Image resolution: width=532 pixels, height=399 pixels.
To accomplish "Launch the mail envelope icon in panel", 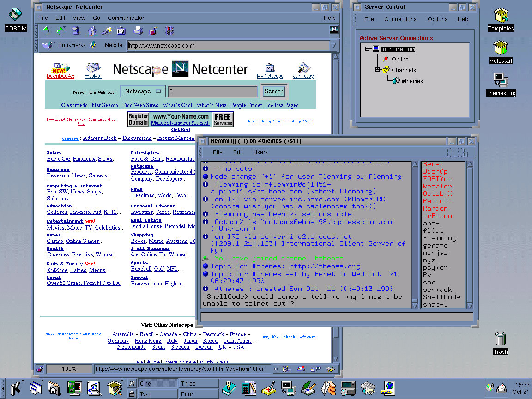I will click(328, 388).
